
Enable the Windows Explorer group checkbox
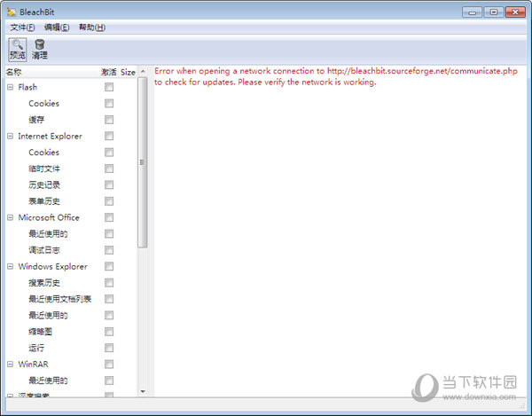pyautogui.click(x=109, y=266)
